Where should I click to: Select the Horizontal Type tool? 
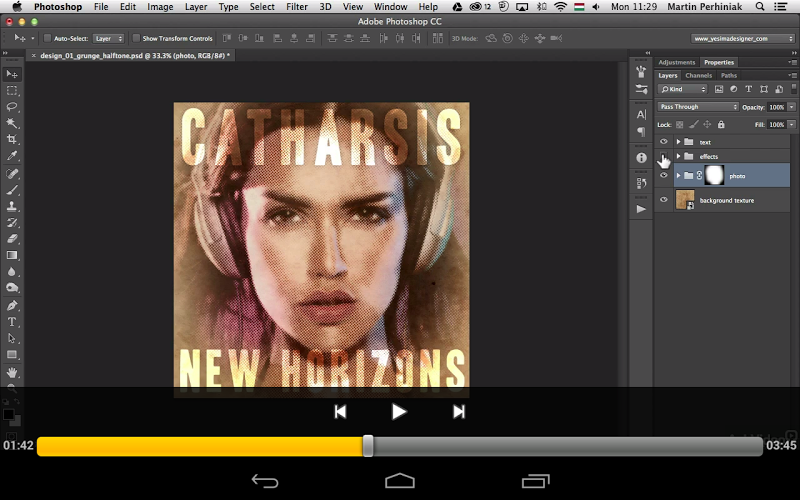(12, 322)
